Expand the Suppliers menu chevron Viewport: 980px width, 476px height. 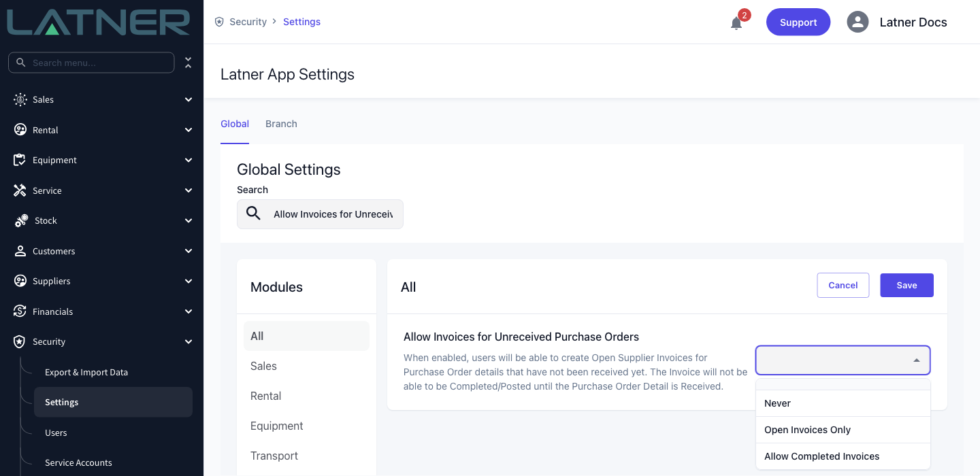point(189,281)
